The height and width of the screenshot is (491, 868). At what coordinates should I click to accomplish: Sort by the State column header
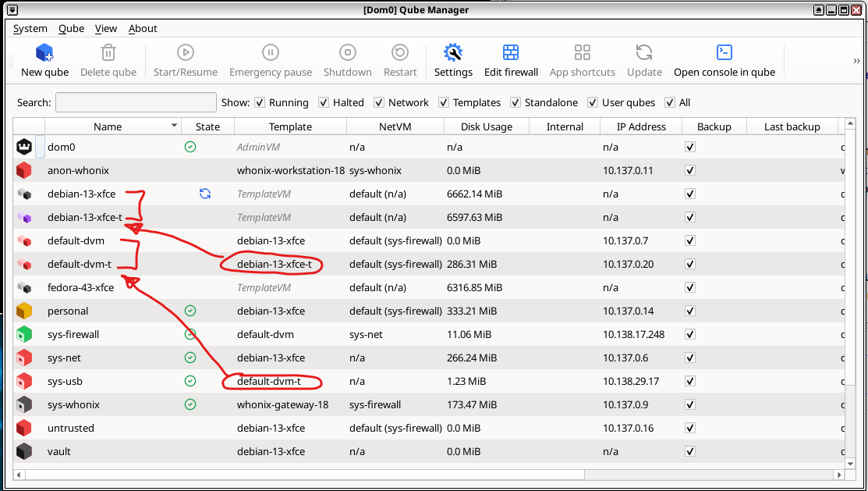click(207, 126)
